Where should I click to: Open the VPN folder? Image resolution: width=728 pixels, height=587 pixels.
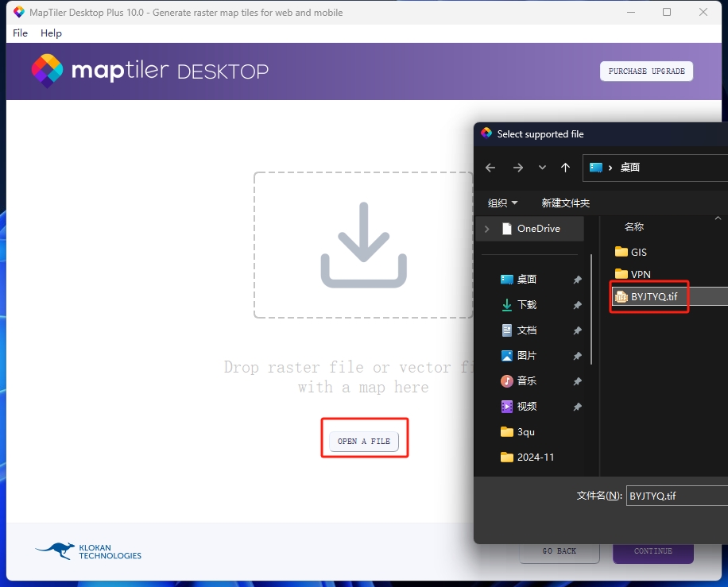(633, 274)
